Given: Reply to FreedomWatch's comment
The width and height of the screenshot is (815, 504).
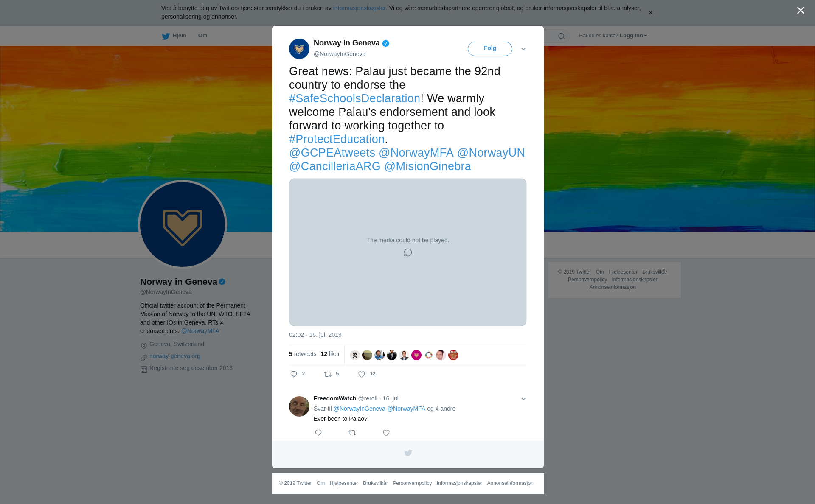Looking at the screenshot, I should [318, 433].
